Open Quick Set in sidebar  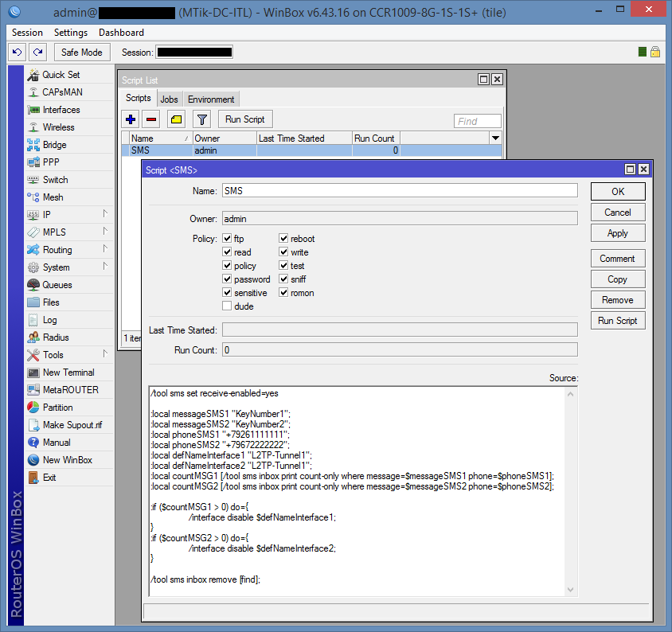pyautogui.click(x=61, y=75)
